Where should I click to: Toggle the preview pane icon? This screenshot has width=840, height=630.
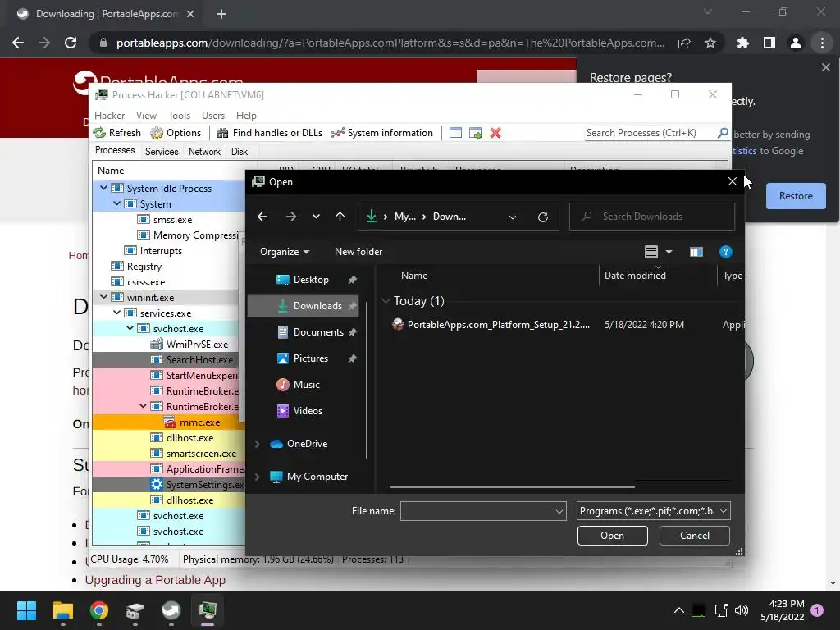696,252
